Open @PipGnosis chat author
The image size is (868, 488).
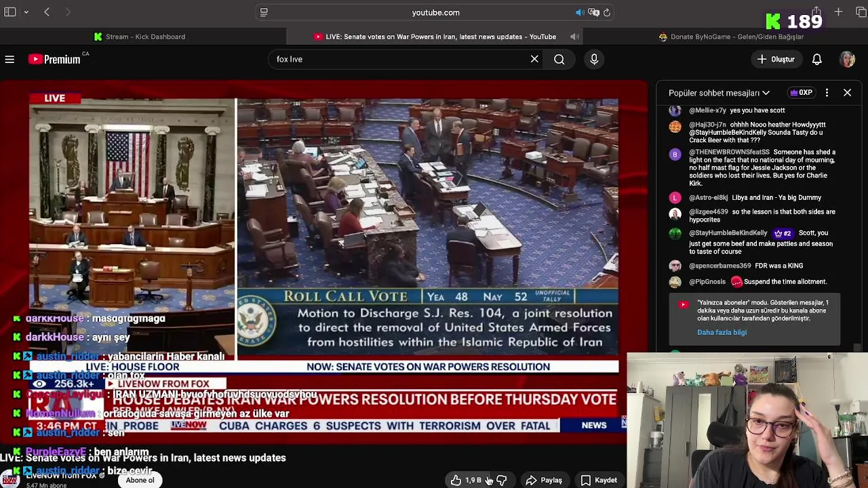click(x=707, y=282)
